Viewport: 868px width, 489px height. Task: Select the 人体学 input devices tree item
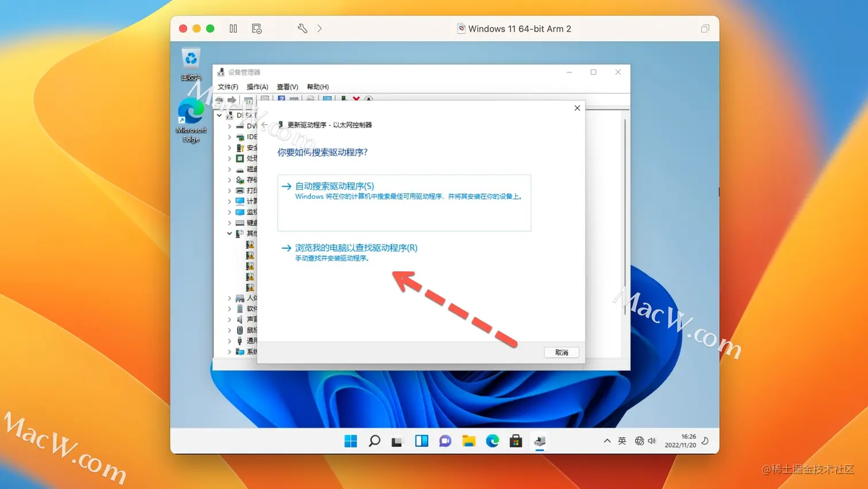tap(246, 298)
